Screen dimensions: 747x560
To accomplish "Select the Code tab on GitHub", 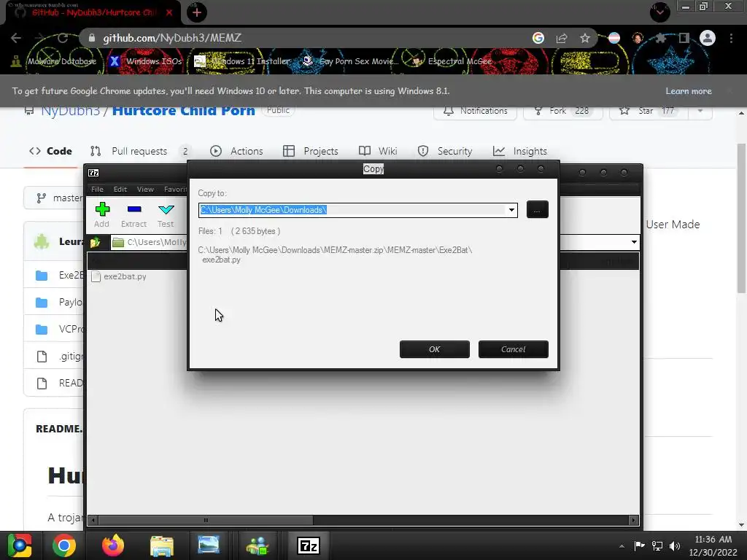I will [50, 151].
